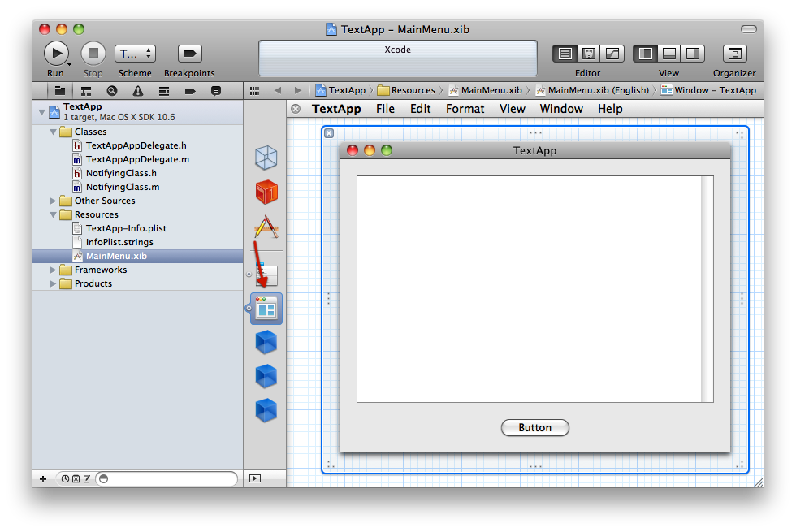Toggle unsaved files filter
This screenshot has width=796, height=532.
87,478
